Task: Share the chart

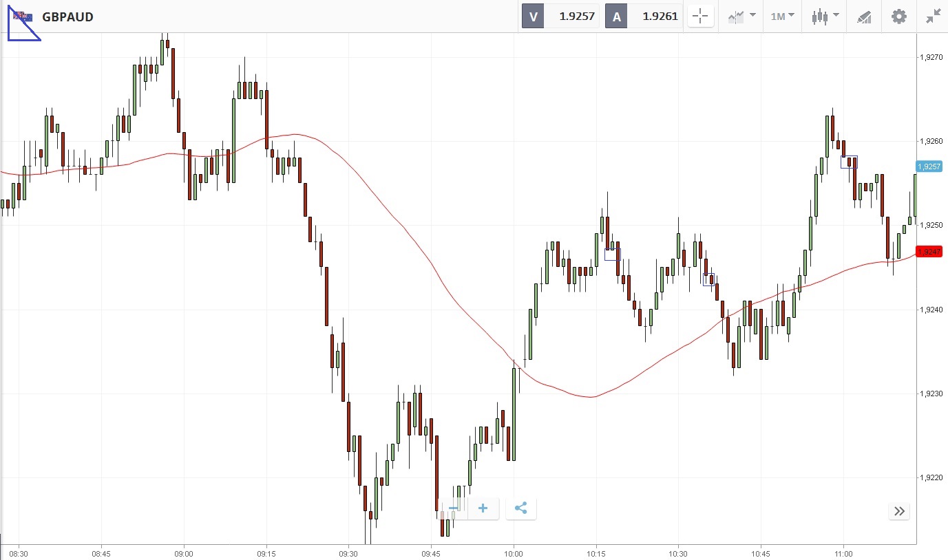Action: tap(520, 508)
